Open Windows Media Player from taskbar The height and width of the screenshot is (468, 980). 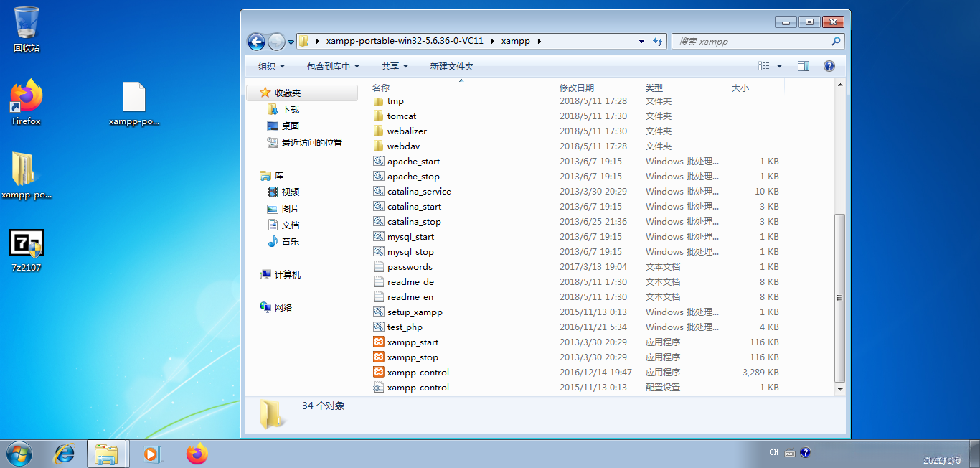tap(151, 454)
